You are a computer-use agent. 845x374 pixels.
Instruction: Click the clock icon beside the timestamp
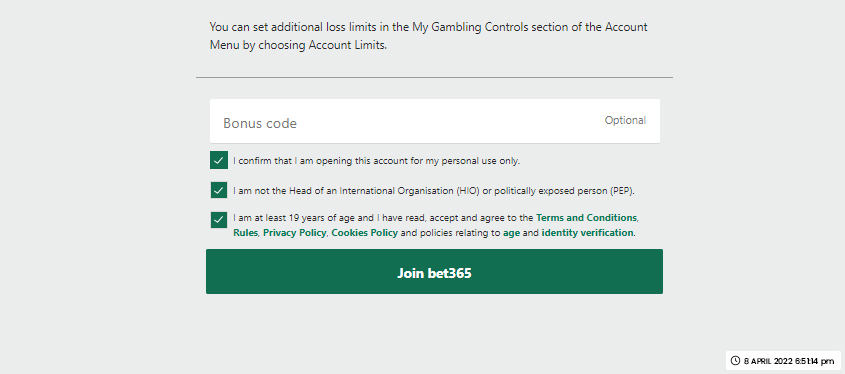(735, 361)
